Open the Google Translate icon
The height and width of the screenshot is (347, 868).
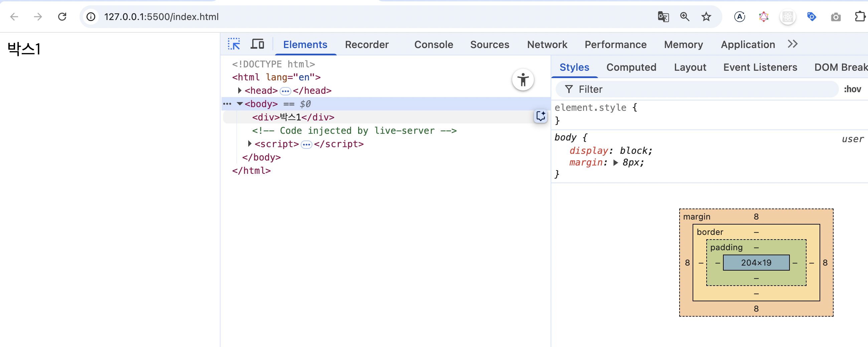click(x=663, y=17)
